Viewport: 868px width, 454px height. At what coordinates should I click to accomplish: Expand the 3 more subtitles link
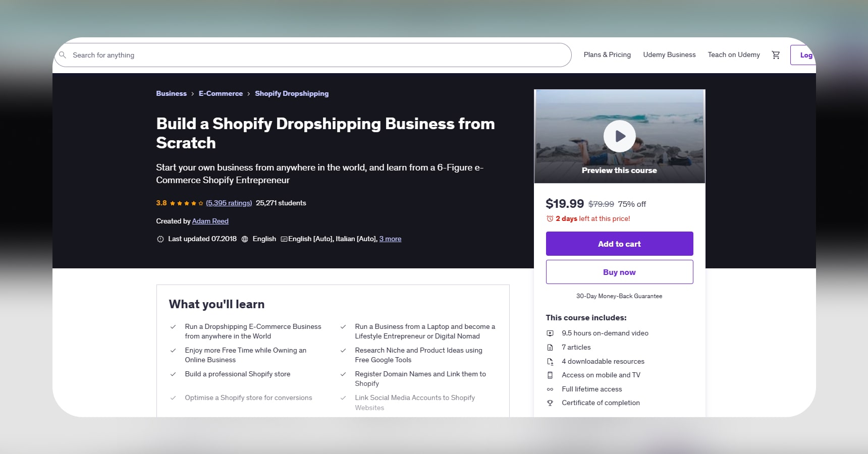point(390,239)
